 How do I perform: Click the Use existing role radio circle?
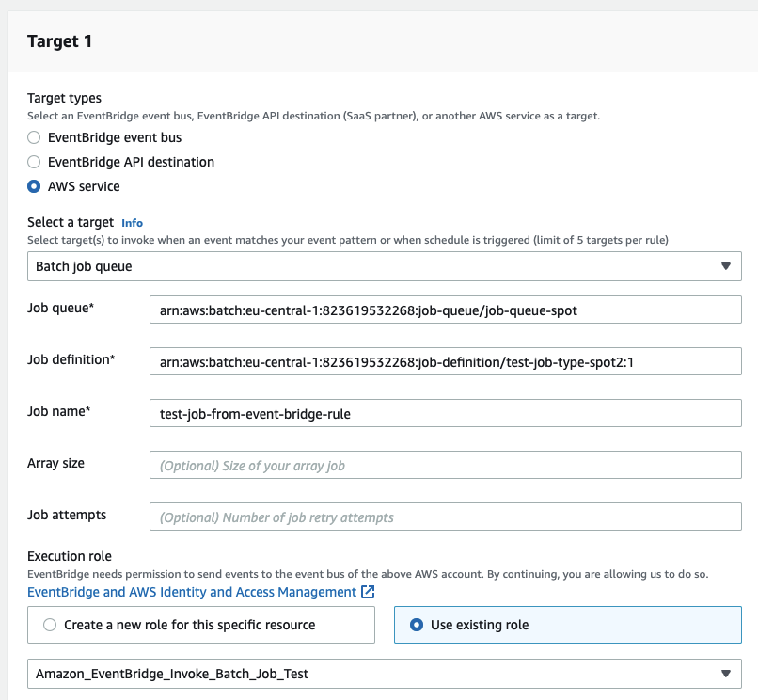tap(417, 625)
